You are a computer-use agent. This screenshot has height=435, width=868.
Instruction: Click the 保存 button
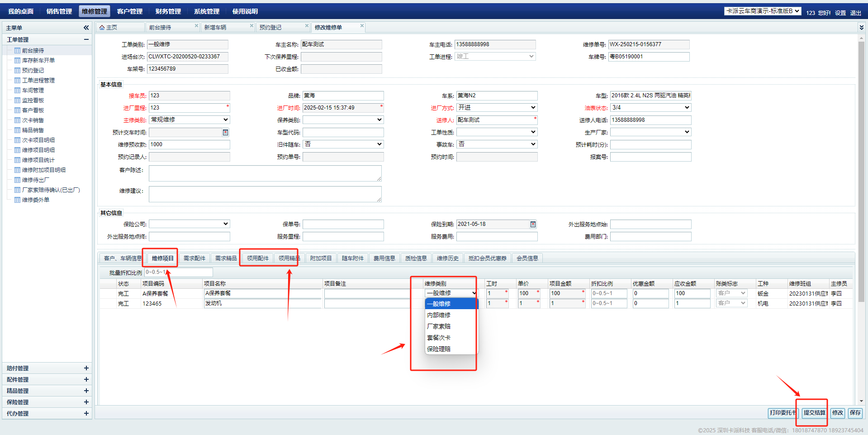tap(855, 413)
